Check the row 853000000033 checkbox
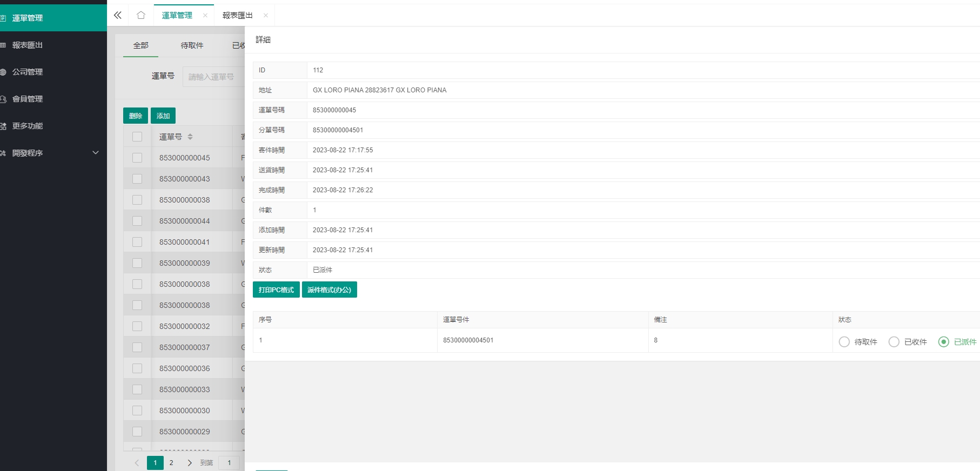 pos(137,389)
